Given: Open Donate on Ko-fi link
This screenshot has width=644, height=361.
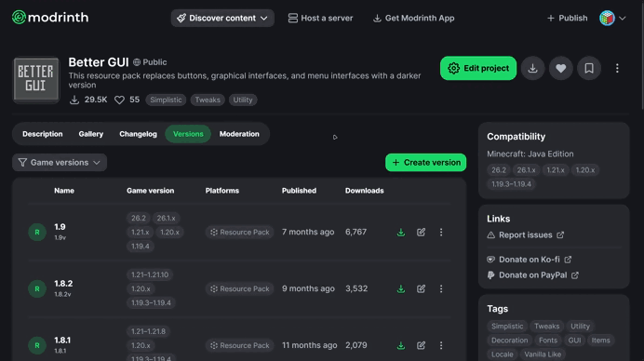Looking at the screenshot, I should [529, 260].
